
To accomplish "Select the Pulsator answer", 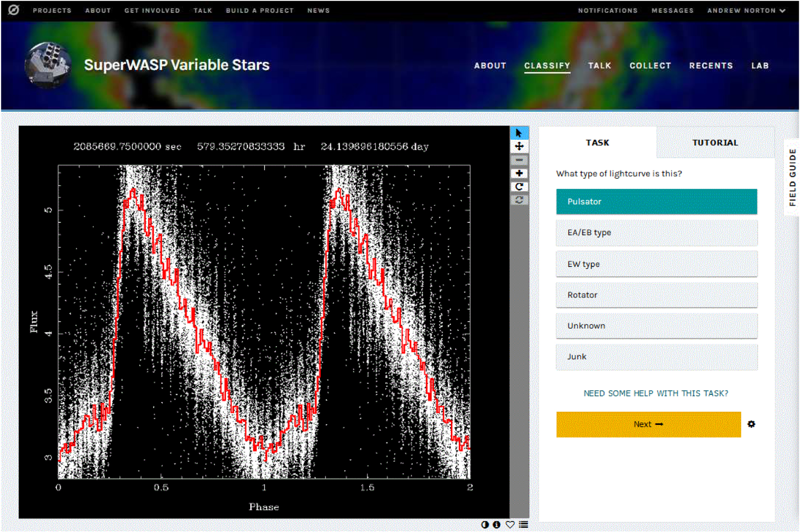I will 656,201.
